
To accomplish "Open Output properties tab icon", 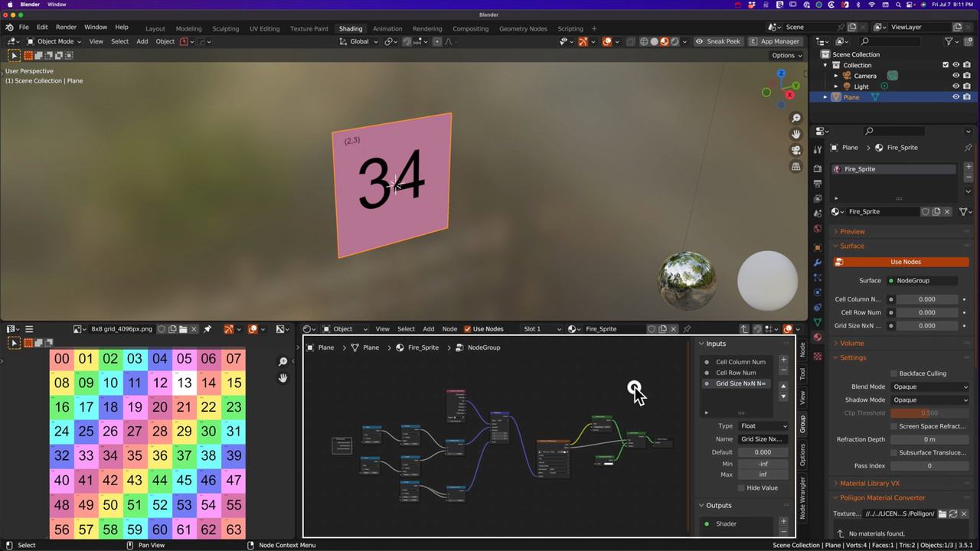I will [x=818, y=184].
